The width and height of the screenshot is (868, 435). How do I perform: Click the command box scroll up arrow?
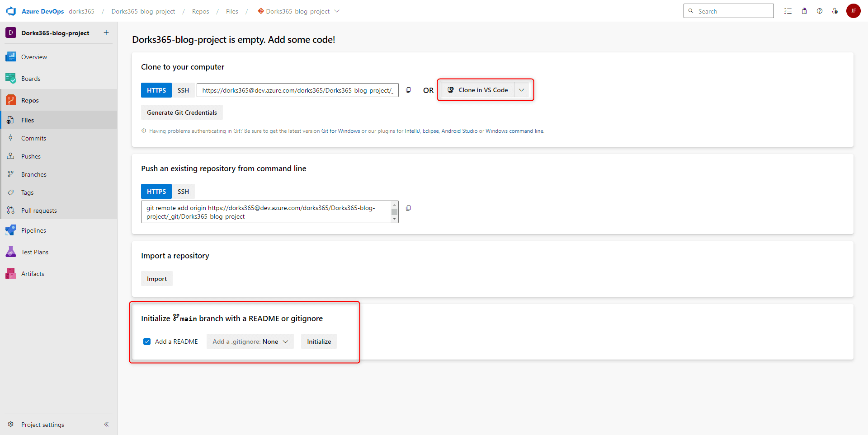coord(395,205)
